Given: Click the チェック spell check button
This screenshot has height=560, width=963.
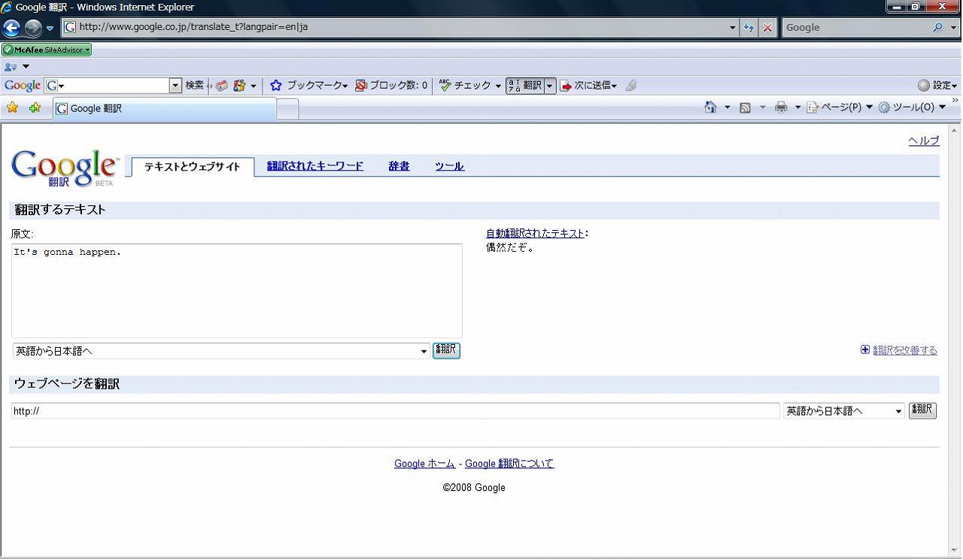Looking at the screenshot, I should click(470, 86).
